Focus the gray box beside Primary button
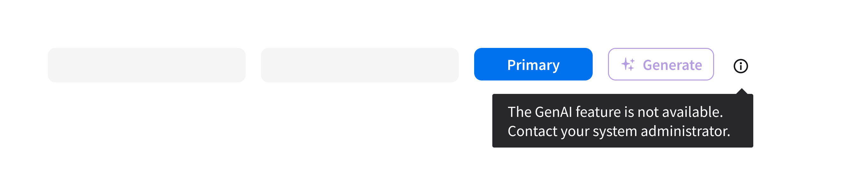Viewport: 868px width, 183px height. tap(359, 65)
